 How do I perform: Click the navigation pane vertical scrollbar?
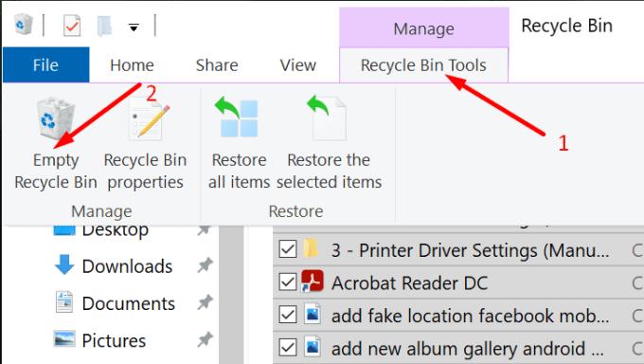(231, 295)
